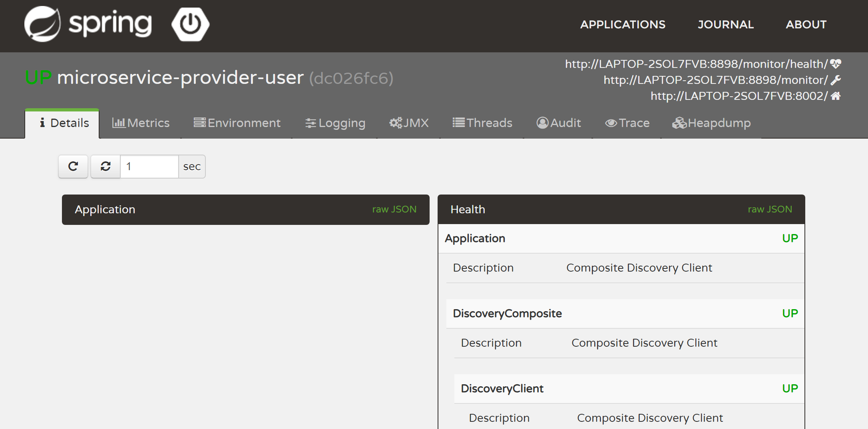Open the Heapdump tab

point(711,123)
